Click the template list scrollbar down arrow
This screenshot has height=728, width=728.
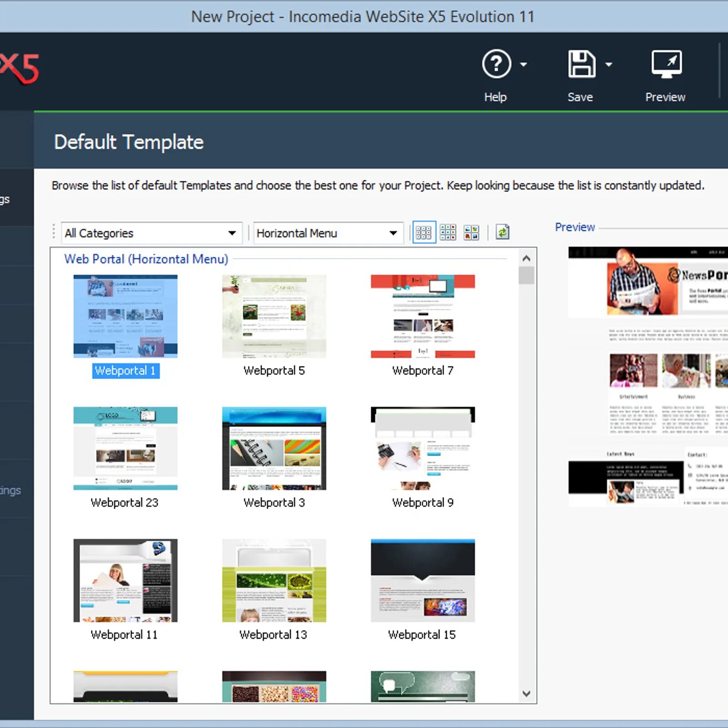click(526, 693)
